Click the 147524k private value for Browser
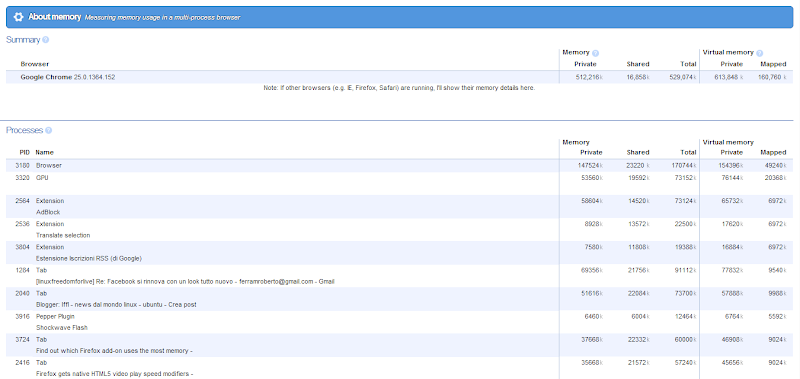 click(x=589, y=166)
